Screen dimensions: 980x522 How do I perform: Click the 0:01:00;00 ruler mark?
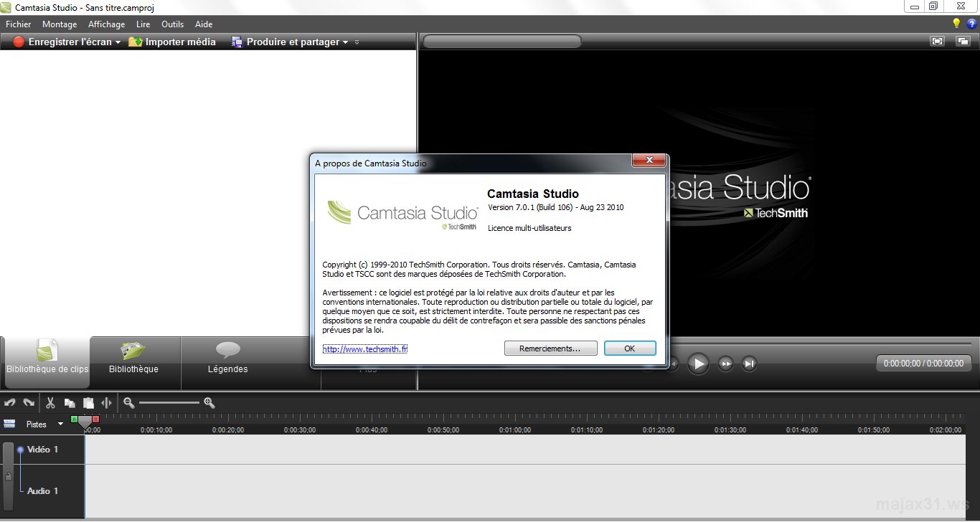tap(515, 430)
